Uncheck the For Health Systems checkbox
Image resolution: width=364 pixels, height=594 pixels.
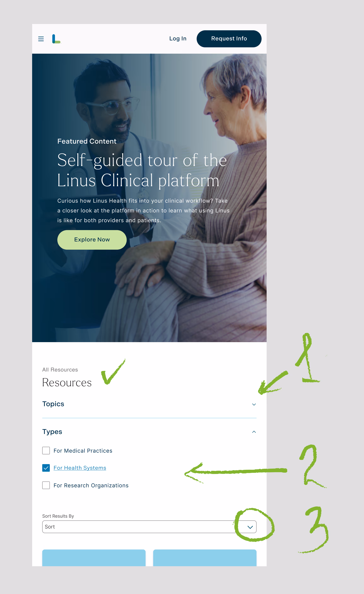click(46, 468)
